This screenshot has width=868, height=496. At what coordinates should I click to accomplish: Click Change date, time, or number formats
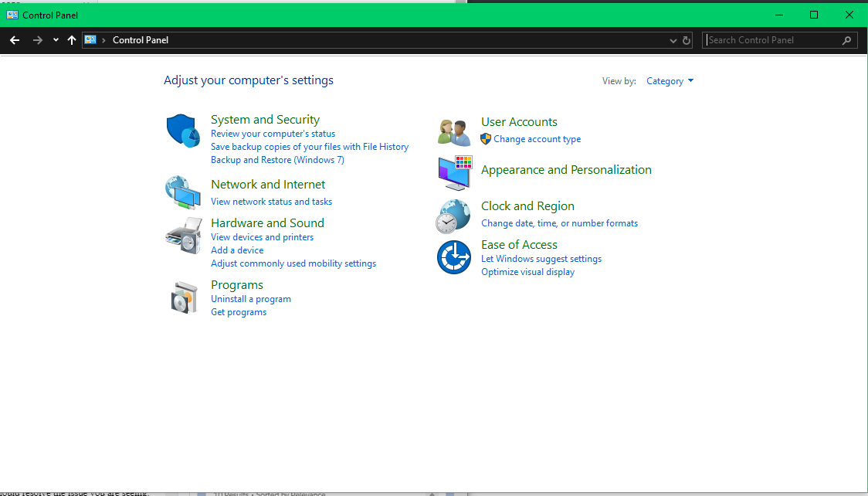[x=559, y=223]
